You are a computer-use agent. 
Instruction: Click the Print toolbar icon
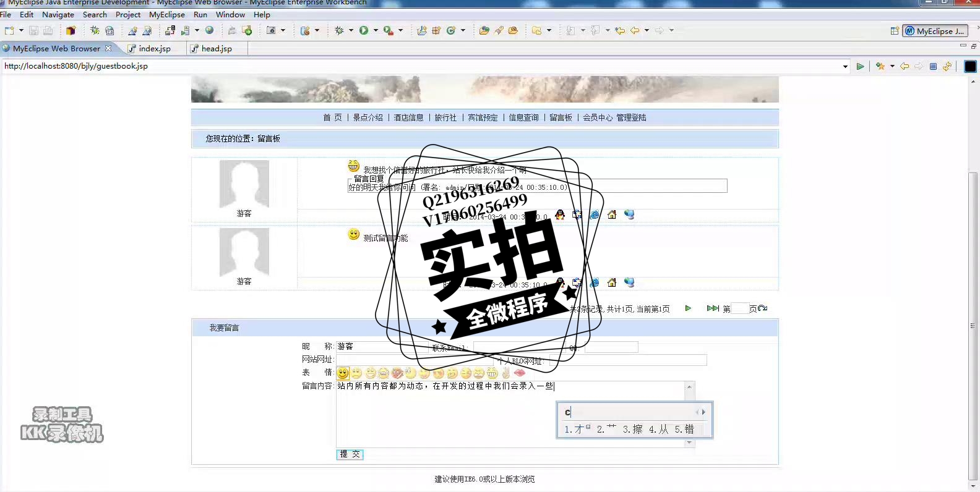[x=48, y=30]
